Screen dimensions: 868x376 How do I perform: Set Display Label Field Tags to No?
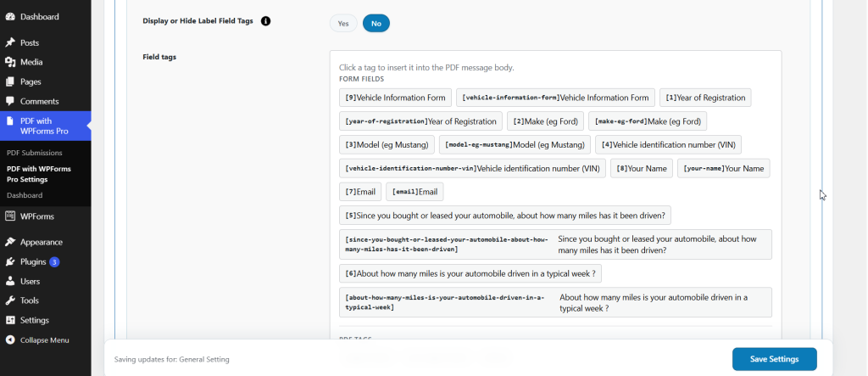pos(376,23)
